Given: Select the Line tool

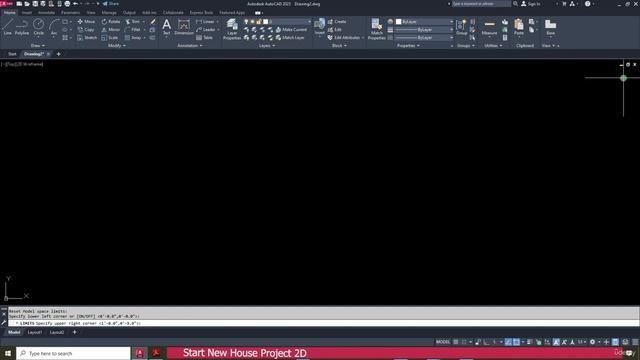Looking at the screenshot, I should [7, 27].
